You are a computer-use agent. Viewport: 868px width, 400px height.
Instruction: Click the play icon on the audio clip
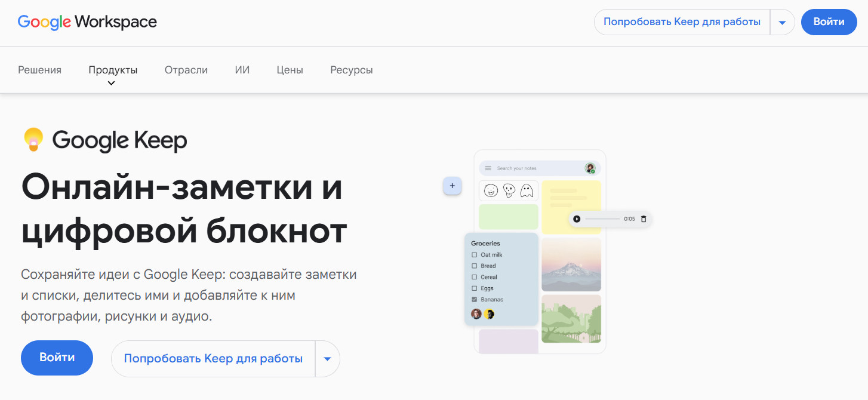pos(577,219)
